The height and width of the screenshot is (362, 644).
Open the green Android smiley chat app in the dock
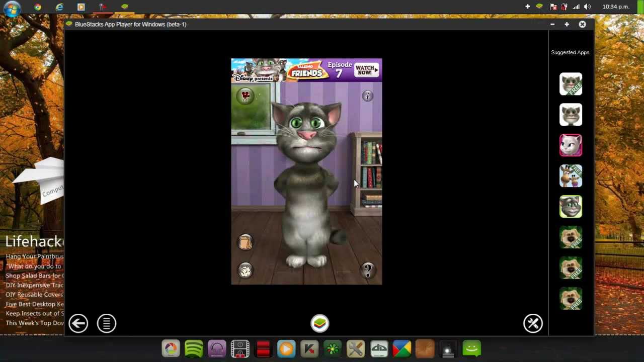click(471, 348)
